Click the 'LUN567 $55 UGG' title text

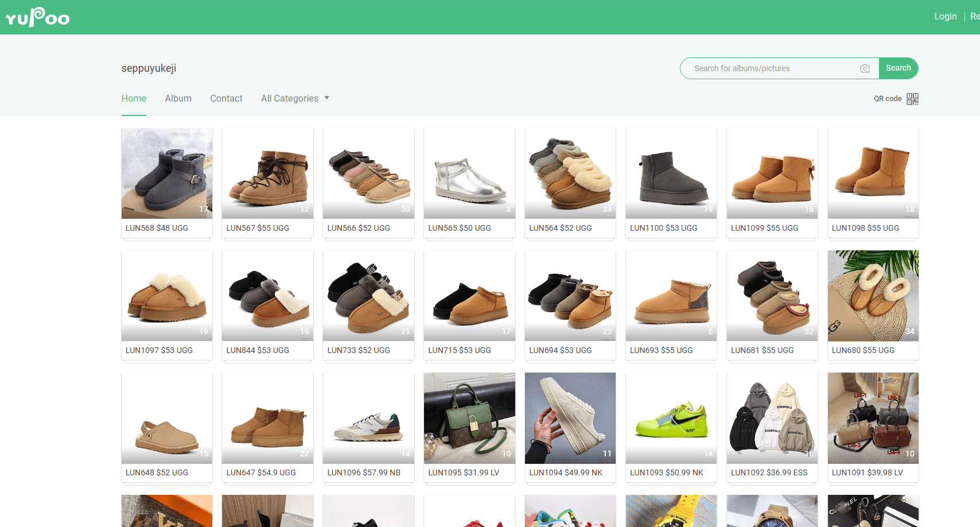pyautogui.click(x=258, y=228)
